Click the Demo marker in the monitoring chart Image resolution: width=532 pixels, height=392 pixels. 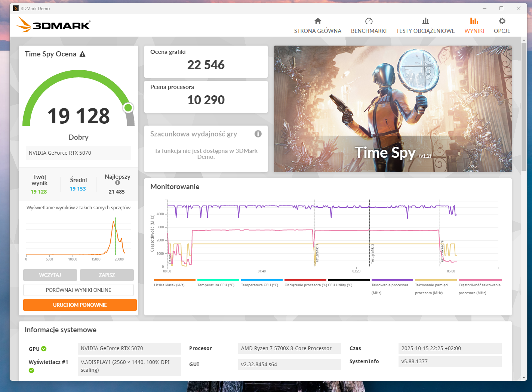click(x=170, y=259)
